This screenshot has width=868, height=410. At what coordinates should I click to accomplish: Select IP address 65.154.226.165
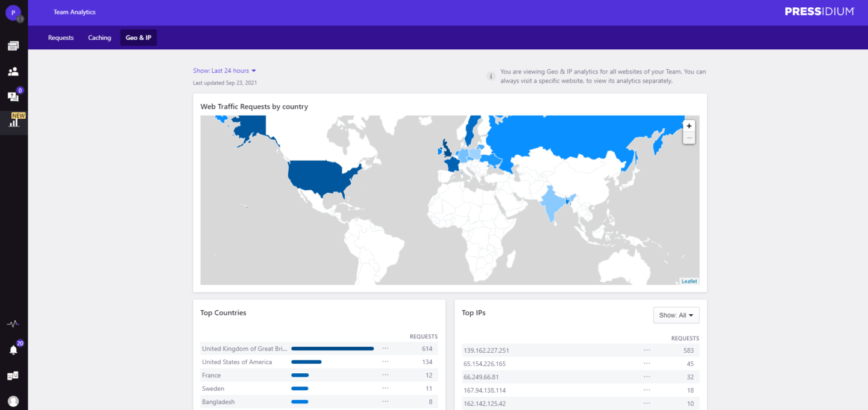[484, 364]
